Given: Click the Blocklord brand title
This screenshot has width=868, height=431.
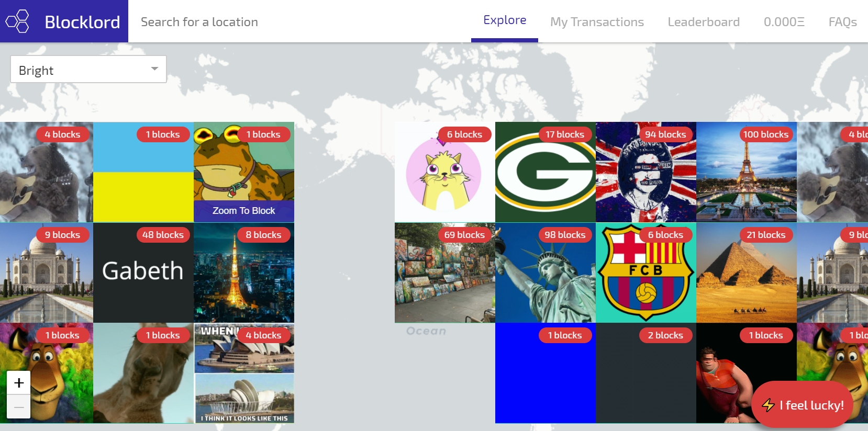Looking at the screenshot, I should 82,22.
